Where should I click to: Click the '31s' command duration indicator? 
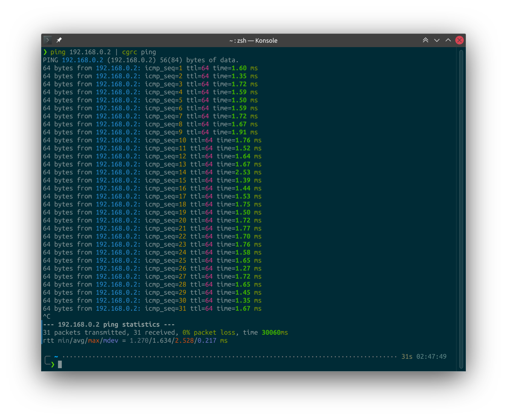407,357
